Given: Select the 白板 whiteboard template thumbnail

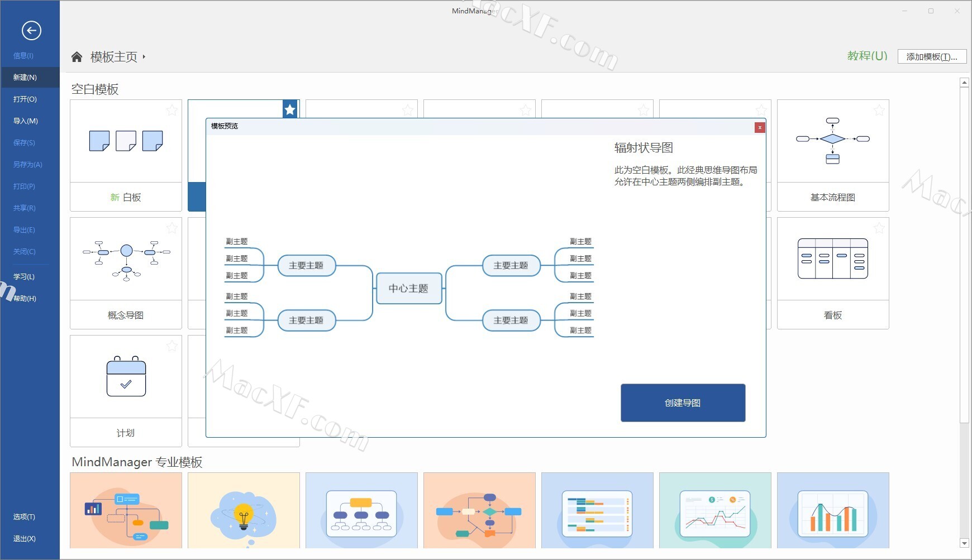Looking at the screenshot, I should 126,141.
